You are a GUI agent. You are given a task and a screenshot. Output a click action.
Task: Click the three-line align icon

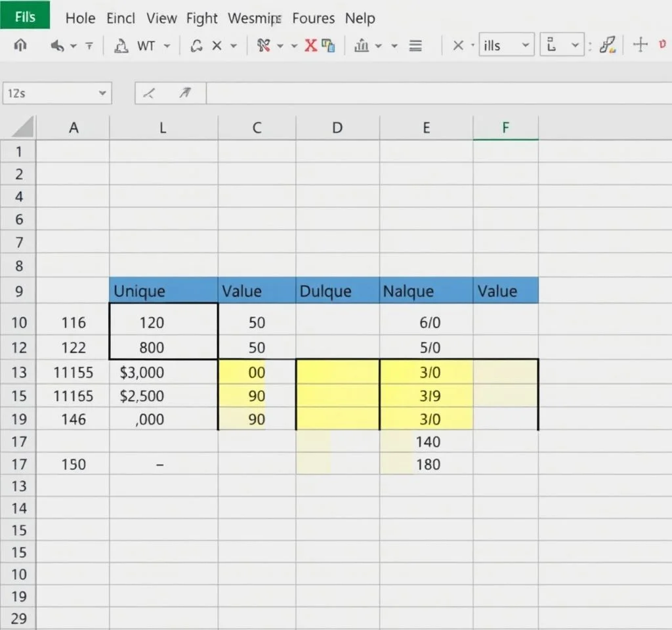[415, 45]
